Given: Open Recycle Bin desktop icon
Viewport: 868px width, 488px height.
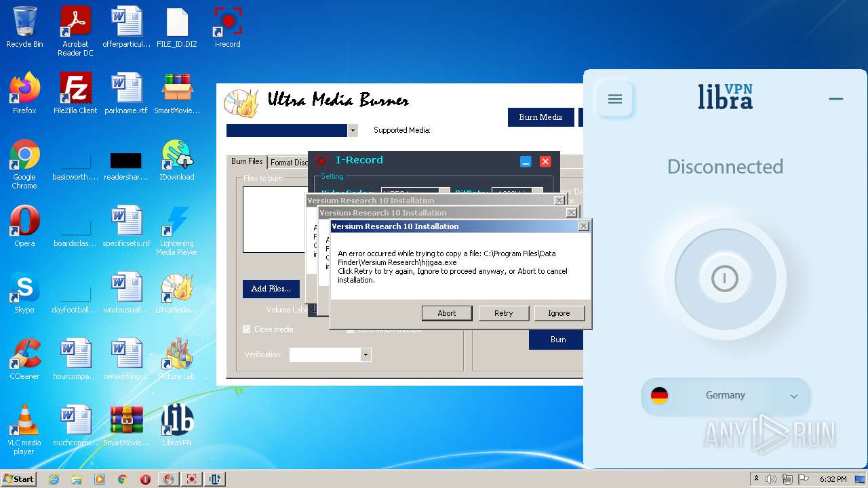Looking at the screenshot, I should pyautogui.click(x=24, y=28).
